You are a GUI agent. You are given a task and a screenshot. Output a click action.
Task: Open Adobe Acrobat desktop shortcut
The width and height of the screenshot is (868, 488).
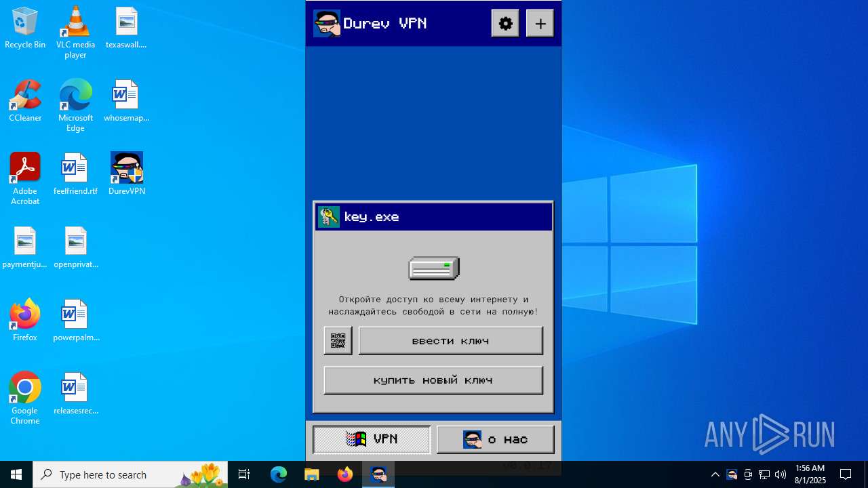coord(25,179)
